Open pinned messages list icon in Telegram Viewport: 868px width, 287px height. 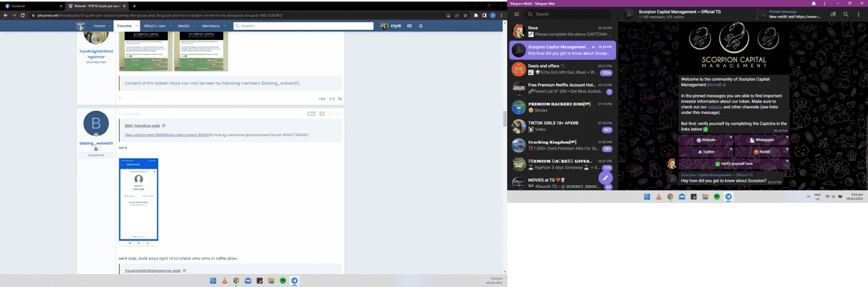(833, 14)
